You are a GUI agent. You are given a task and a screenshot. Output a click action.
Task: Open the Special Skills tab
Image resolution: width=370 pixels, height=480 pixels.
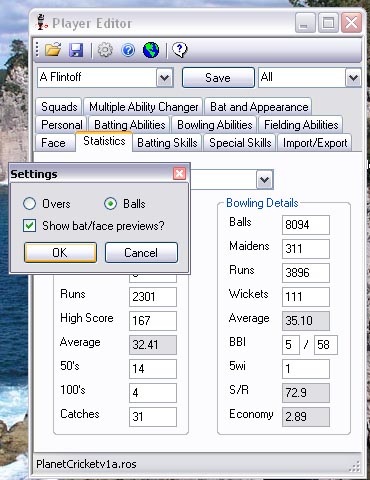coord(240,143)
